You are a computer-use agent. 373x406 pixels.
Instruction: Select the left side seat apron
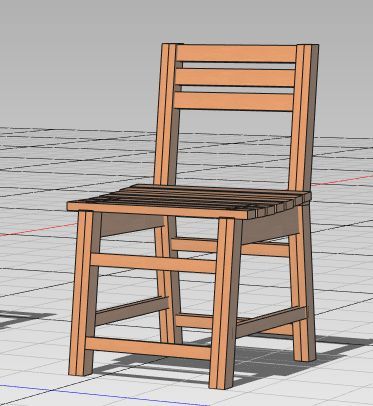coord(133,224)
